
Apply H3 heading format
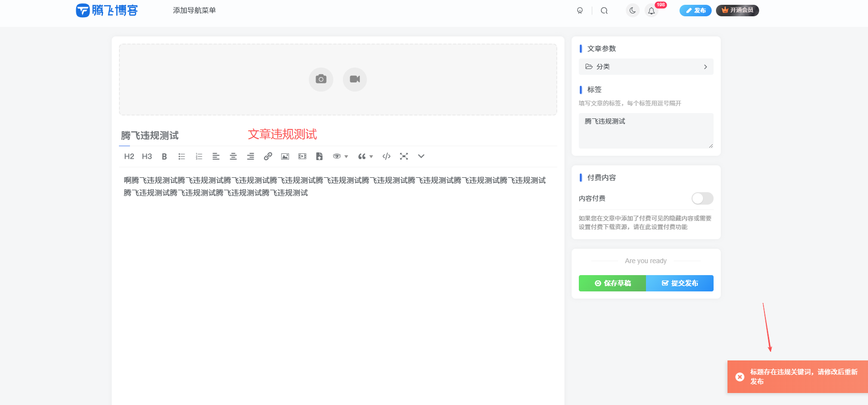pos(147,156)
